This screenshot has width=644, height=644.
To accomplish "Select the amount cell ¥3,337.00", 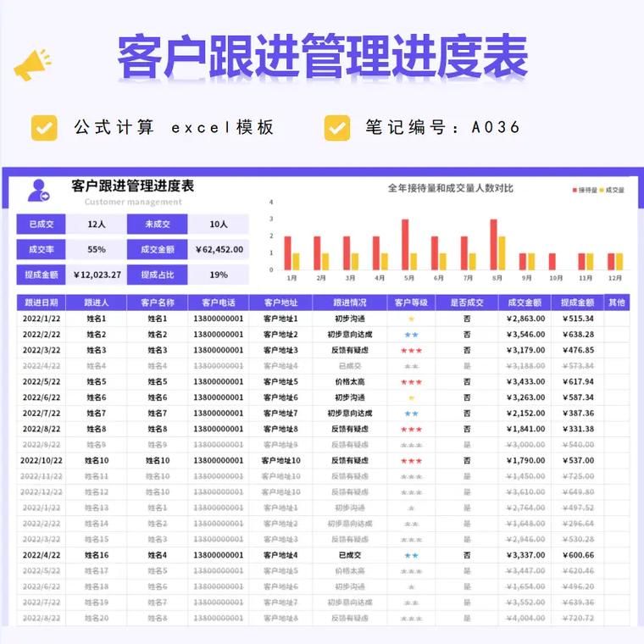I will pos(525,555).
